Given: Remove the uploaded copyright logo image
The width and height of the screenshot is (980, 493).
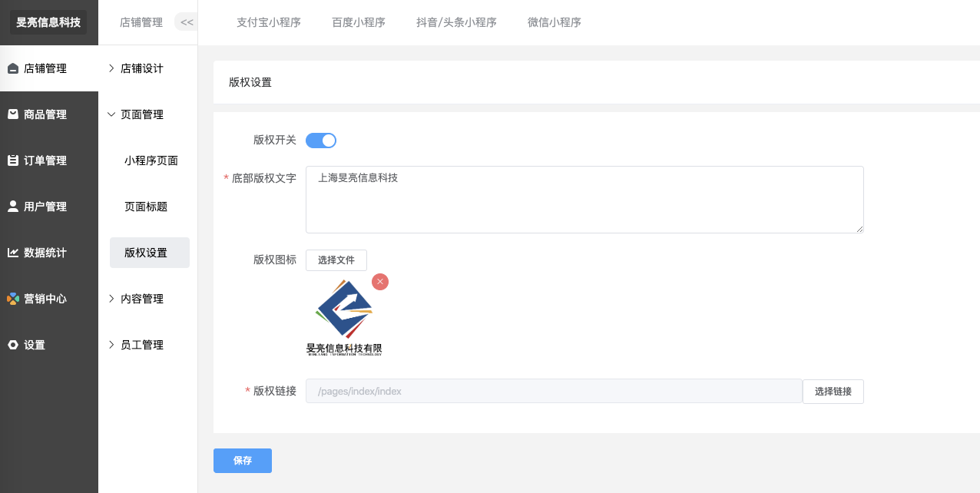Looking at the screenshot, I should pos(379,282).
